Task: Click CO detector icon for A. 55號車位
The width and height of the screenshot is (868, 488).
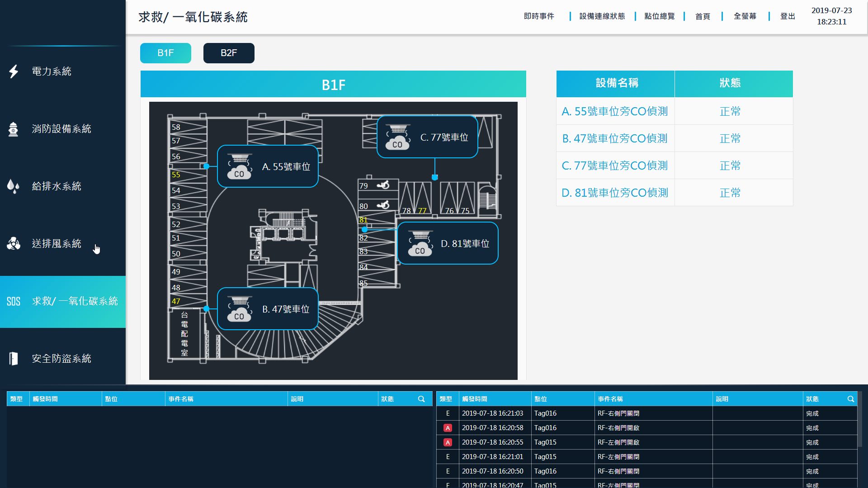Action: click(x=239, y=166)
